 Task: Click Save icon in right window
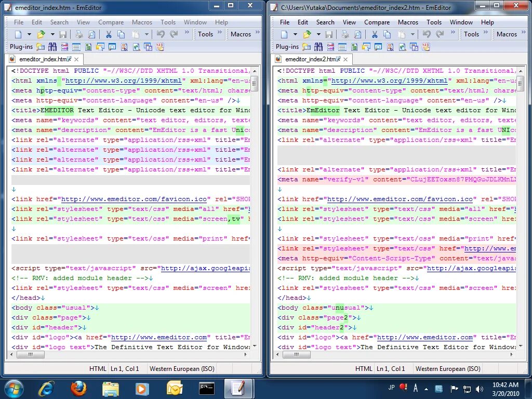pos(329,34)
